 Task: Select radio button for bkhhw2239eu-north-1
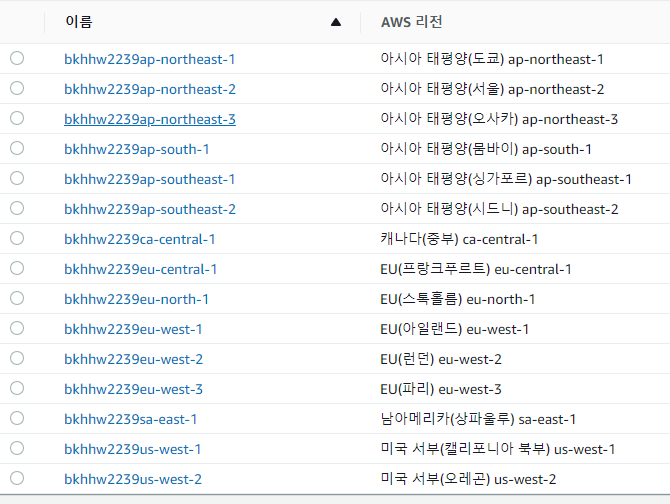(17, 298)
